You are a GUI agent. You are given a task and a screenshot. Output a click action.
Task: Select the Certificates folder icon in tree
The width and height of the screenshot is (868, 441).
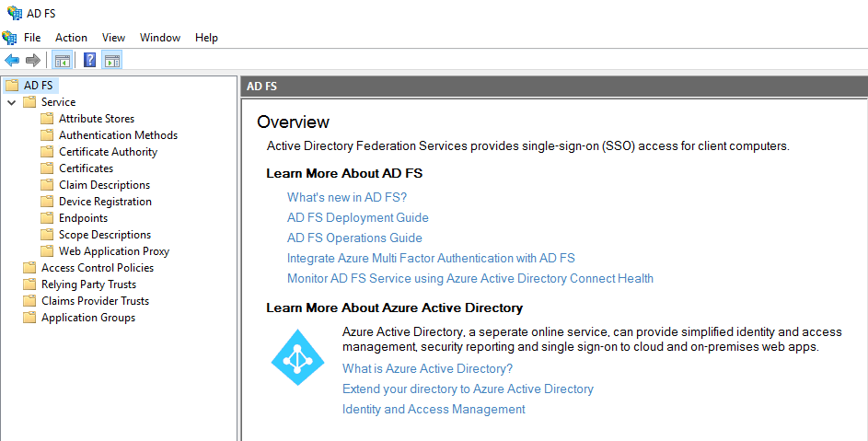pyautogui.click(x=48, y=168)
